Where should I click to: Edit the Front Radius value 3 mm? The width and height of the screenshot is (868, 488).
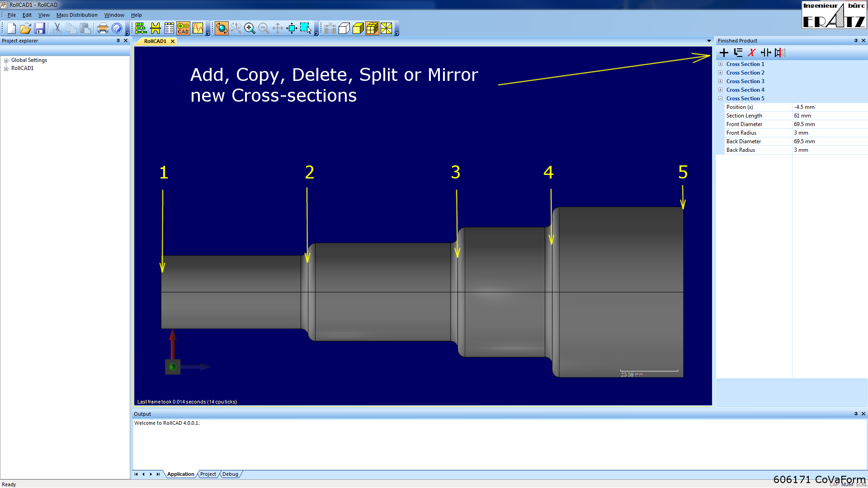click(830, 133)
